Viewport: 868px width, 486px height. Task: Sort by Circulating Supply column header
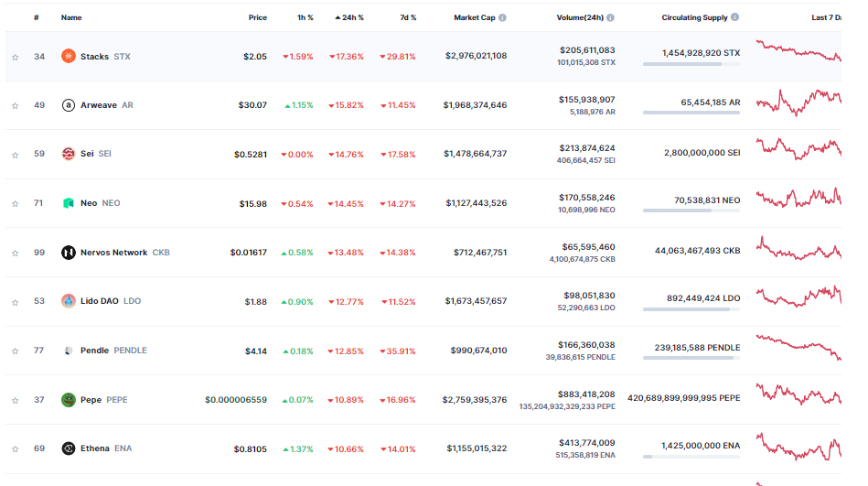point(694,17)
